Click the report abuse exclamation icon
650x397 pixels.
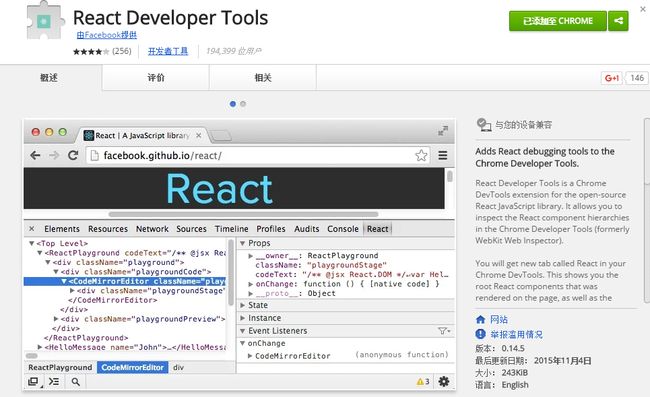pos(480,334)
